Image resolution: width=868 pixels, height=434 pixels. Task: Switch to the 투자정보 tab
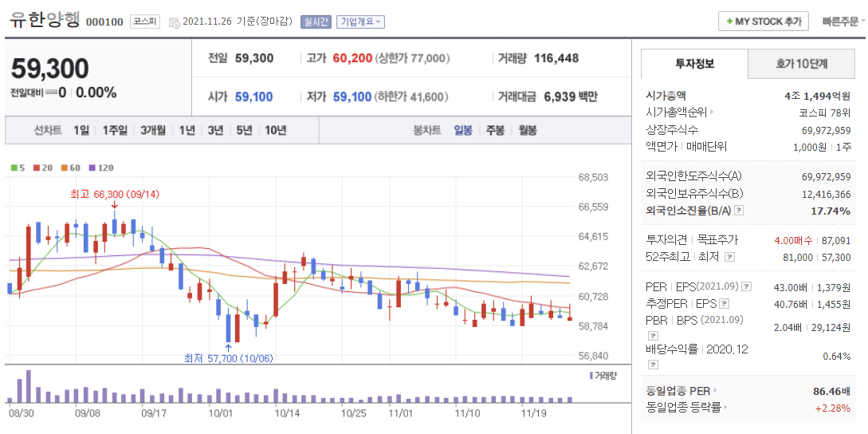coord(694,64)
